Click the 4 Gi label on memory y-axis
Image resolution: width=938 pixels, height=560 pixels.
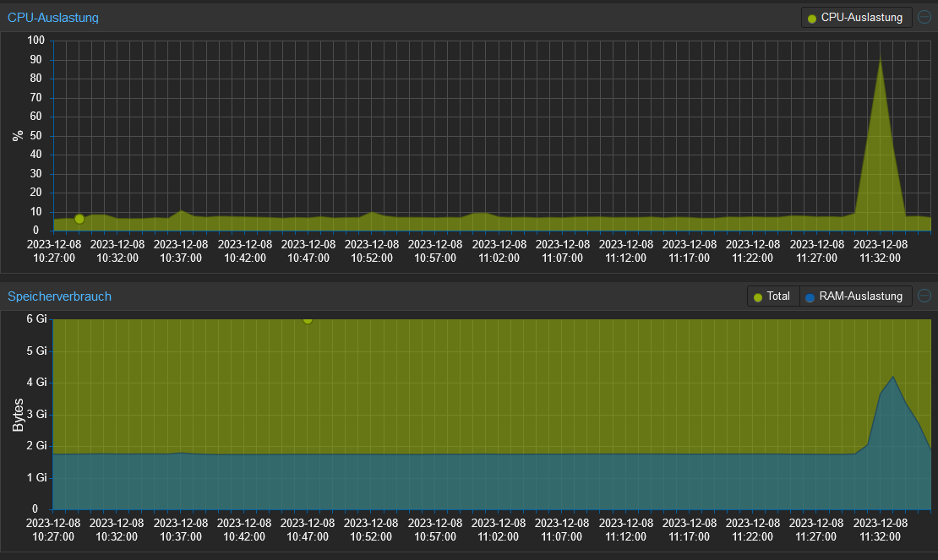pos(36,382)
